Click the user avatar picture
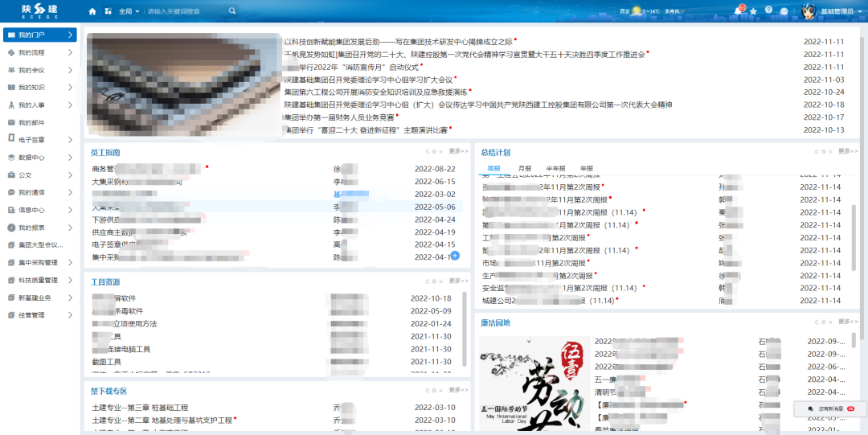 809,11
